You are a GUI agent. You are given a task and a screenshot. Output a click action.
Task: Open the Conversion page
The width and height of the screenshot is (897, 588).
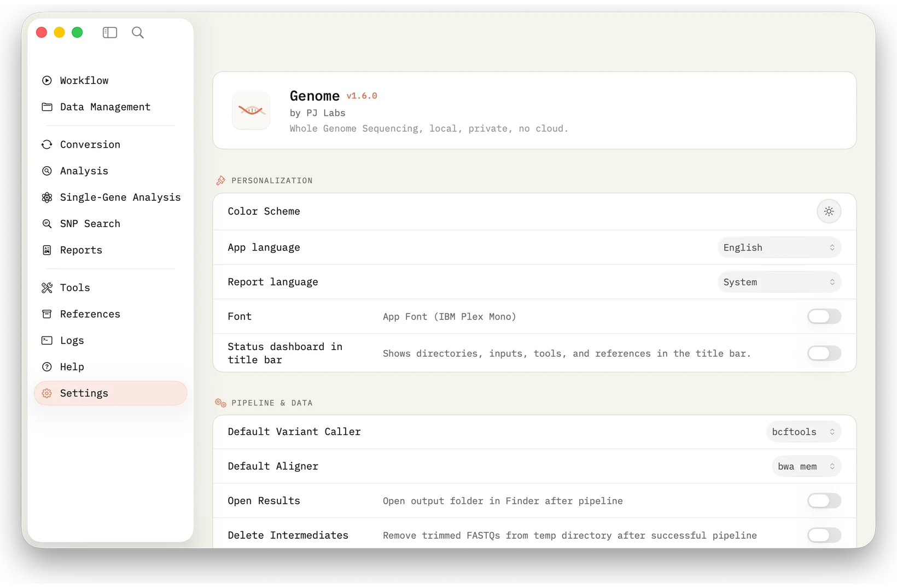pos(110,144)
